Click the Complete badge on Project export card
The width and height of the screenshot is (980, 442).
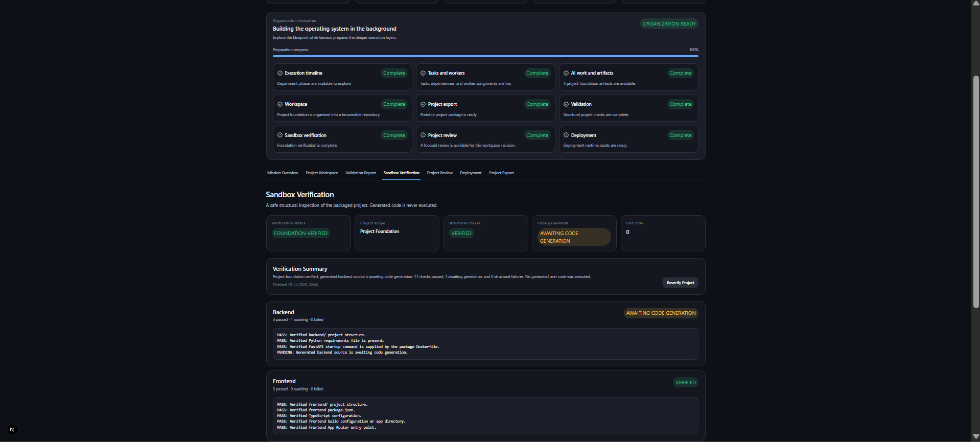[538, 104]
